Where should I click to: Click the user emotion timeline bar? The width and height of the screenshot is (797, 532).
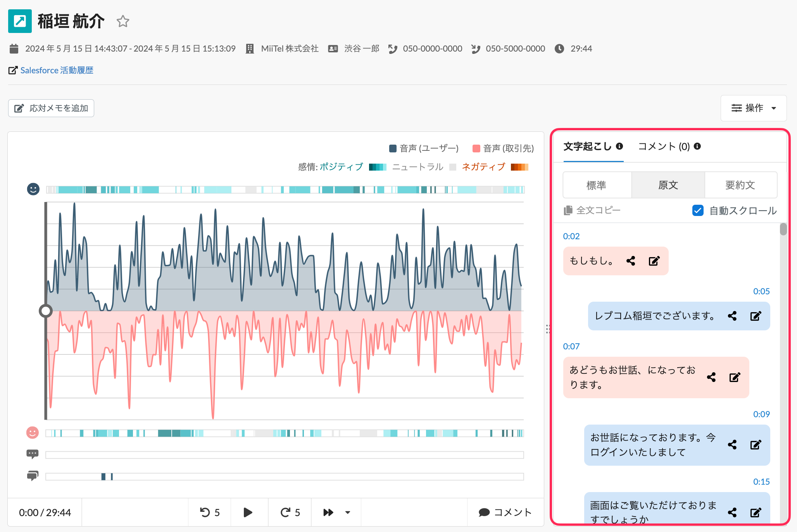pos(285,190)
